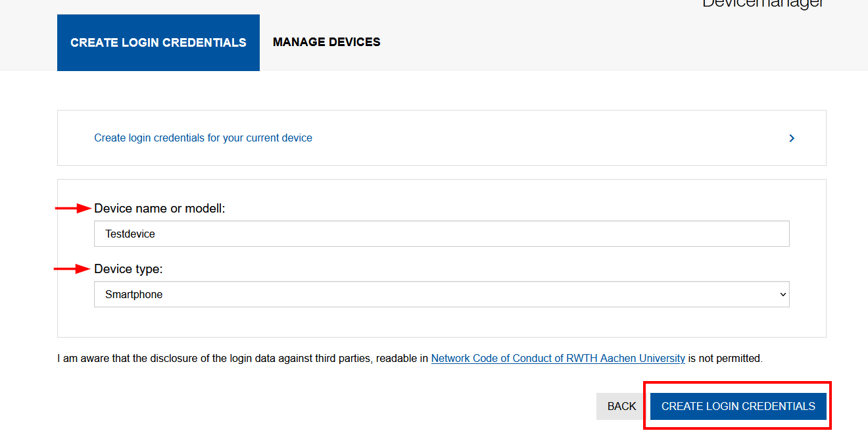
Task: Click the red arrow pointing at Device name
Action: point(72,208)
